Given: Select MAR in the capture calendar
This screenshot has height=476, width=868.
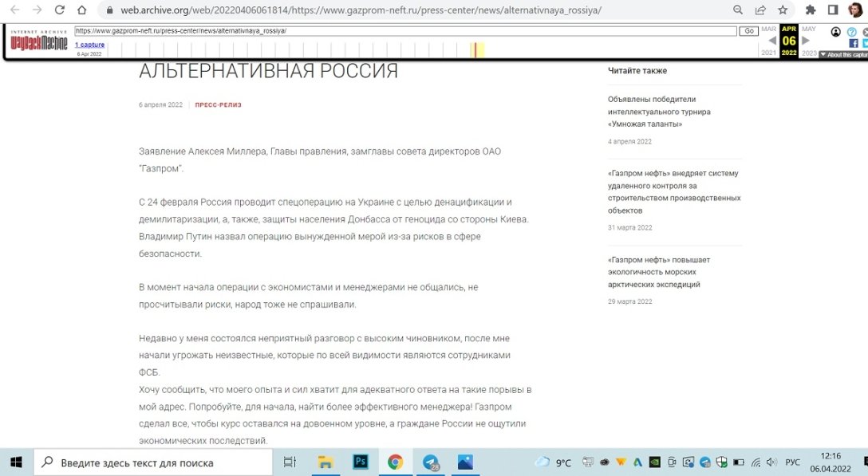Looking at the screenshot, I should pos(767,27).
